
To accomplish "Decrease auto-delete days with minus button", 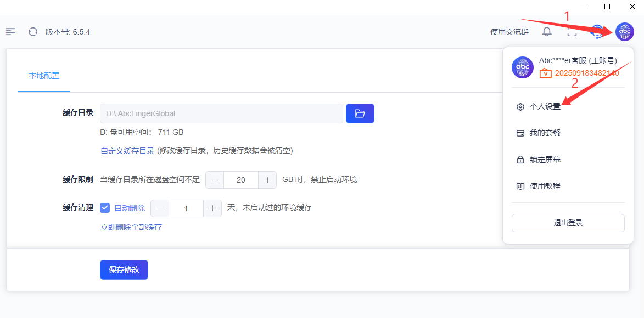I will [160, 208].
